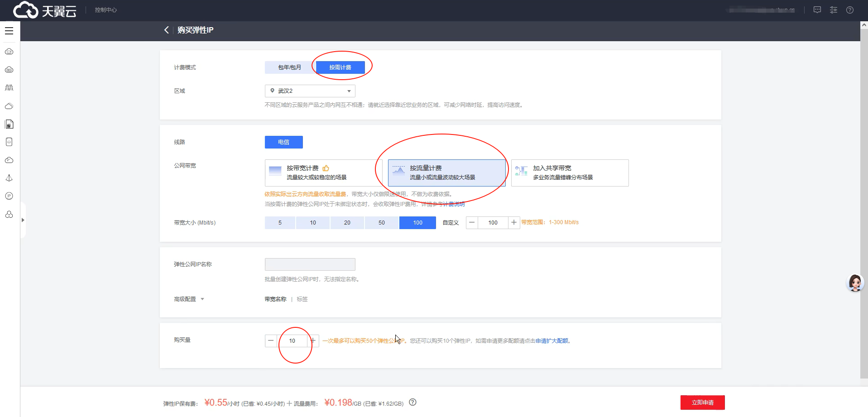Collapse the left sidebar with hamburger menu
Viewport: 868px width, 417px height.
coord(9,30)
